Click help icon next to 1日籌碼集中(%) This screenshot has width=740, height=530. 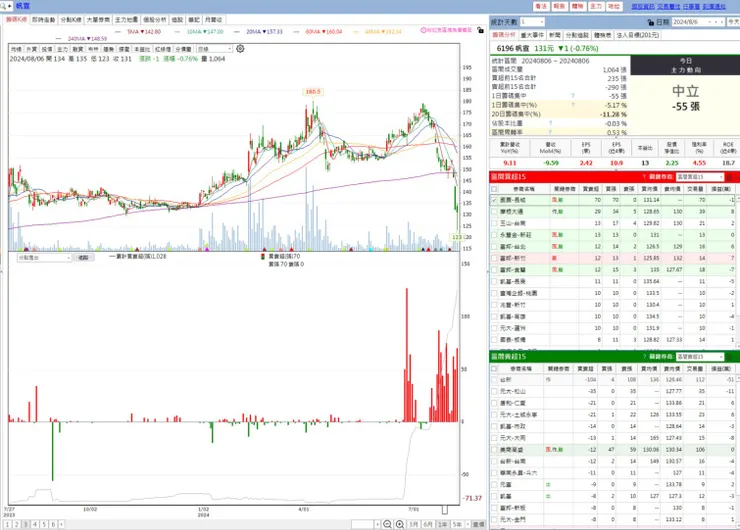pyautogui.click(x=573, y=105)
